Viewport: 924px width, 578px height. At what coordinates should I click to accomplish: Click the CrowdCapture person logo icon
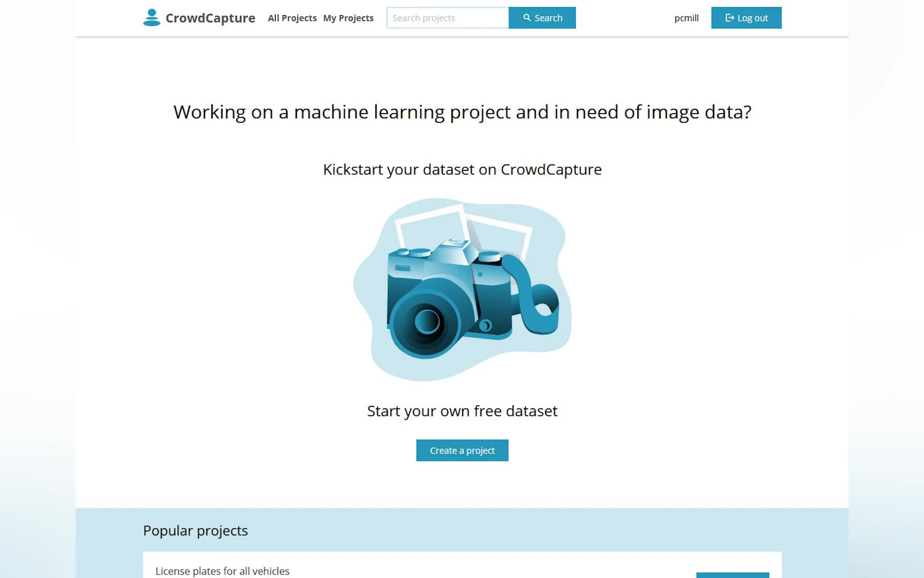151,17
